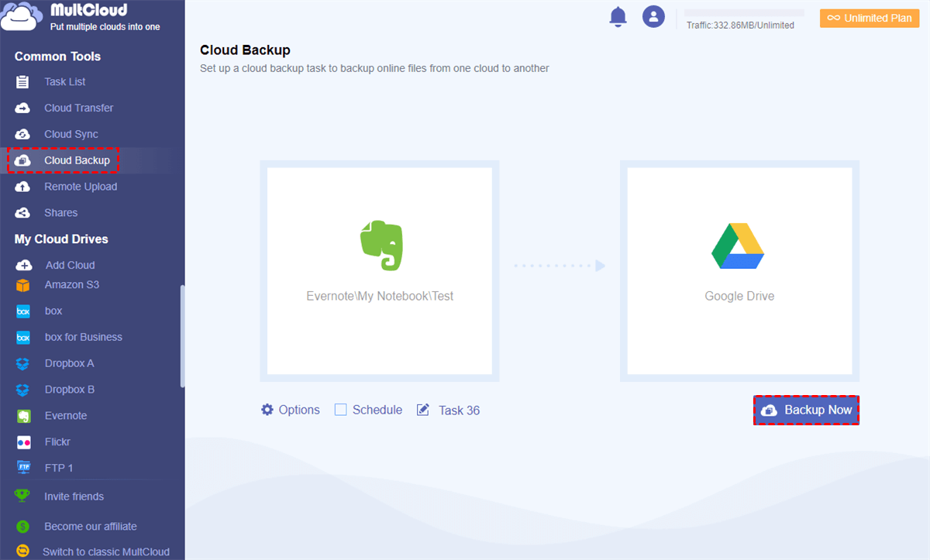Click the affiliate dollar icon
This screenshot has height=560, width=930.
click(x=22, y=527)
